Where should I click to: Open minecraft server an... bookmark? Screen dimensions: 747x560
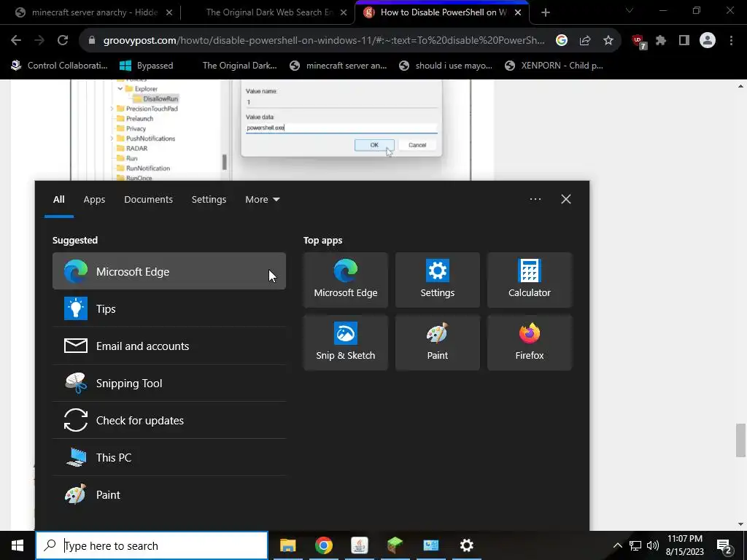coord(338,66)
